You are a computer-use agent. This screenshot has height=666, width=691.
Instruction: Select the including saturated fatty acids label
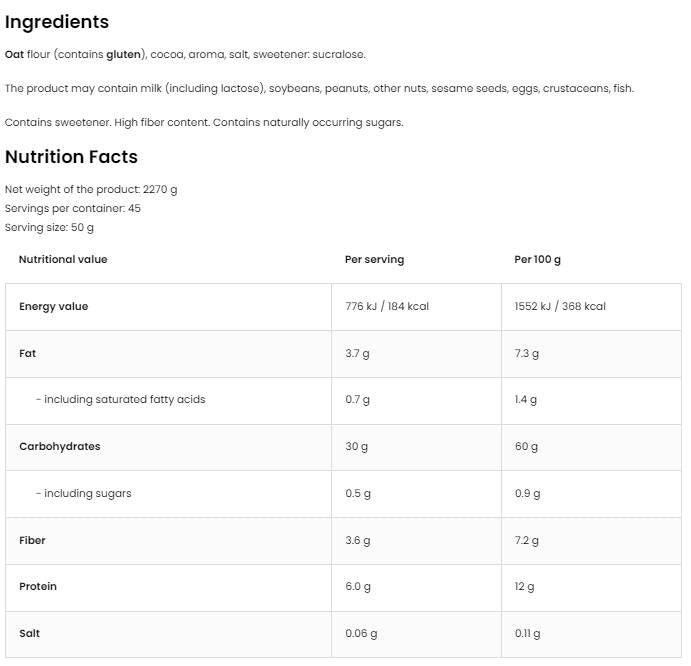pos(120,399)
